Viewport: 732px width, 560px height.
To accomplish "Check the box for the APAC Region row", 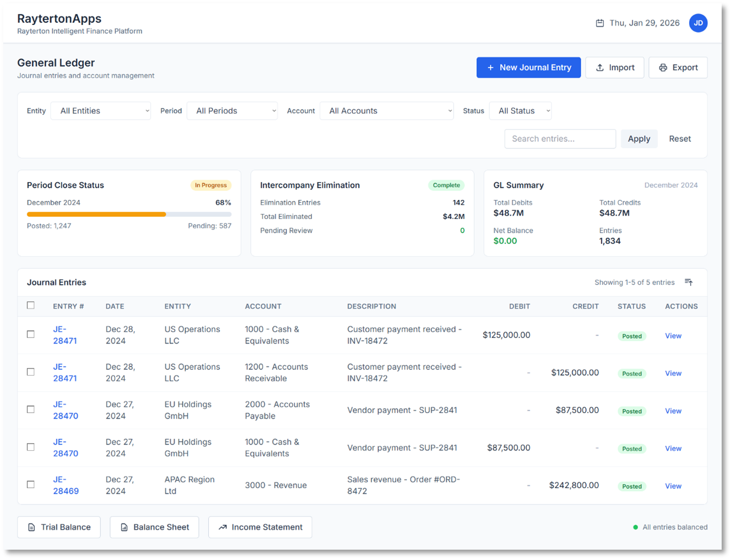I will pyautogui.click(x=31, y=484).
